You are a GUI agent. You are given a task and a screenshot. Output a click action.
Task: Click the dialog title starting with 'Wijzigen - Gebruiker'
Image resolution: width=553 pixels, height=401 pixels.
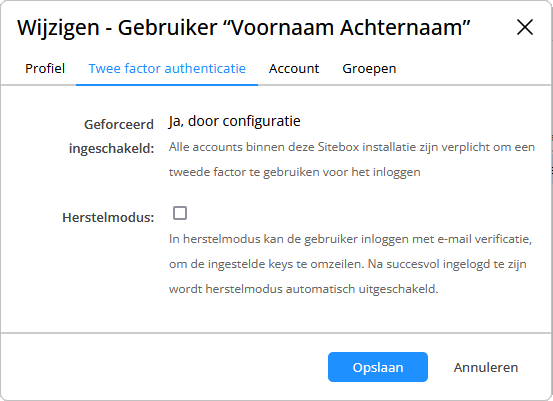pyautogui.click(x=243, y=28)
